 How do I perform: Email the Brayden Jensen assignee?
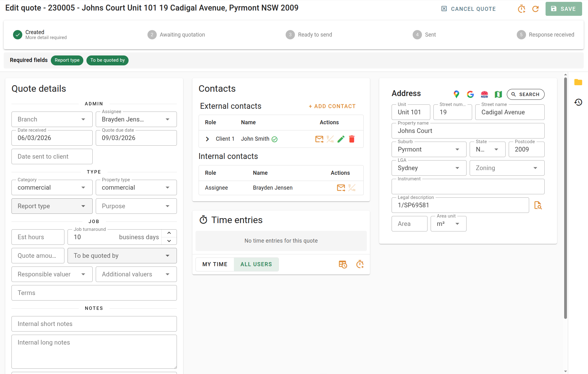click(341, 188)
